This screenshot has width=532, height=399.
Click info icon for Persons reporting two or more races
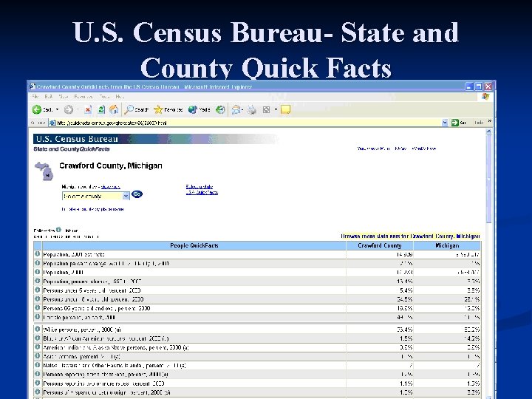(38, 383)
